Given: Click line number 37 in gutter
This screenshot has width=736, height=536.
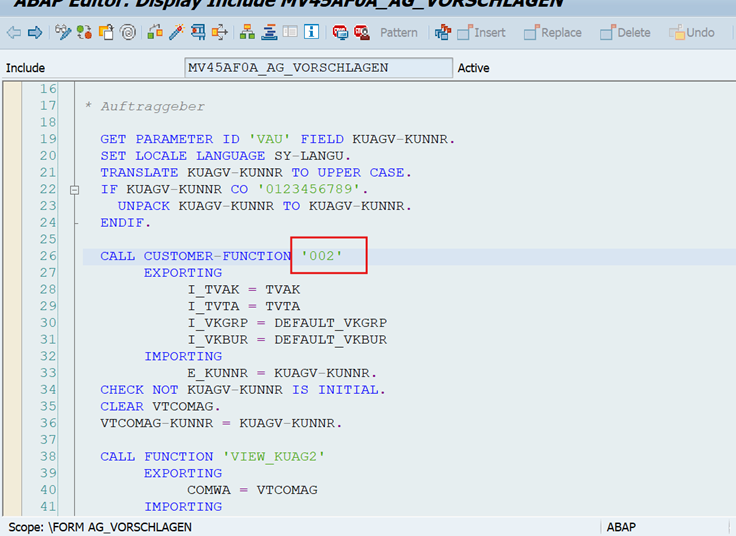Looking at the screenshot, I should click(x=48, y=440).
